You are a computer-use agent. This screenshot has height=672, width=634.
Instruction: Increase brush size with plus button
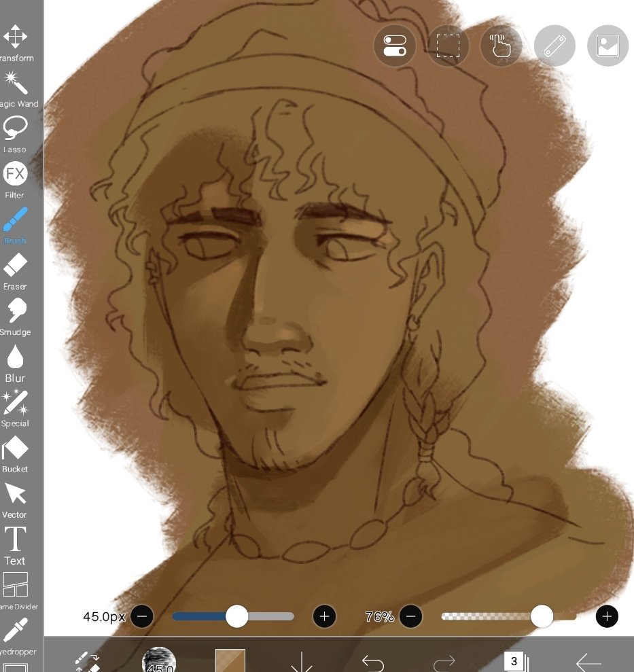click(x=325, y=616)
